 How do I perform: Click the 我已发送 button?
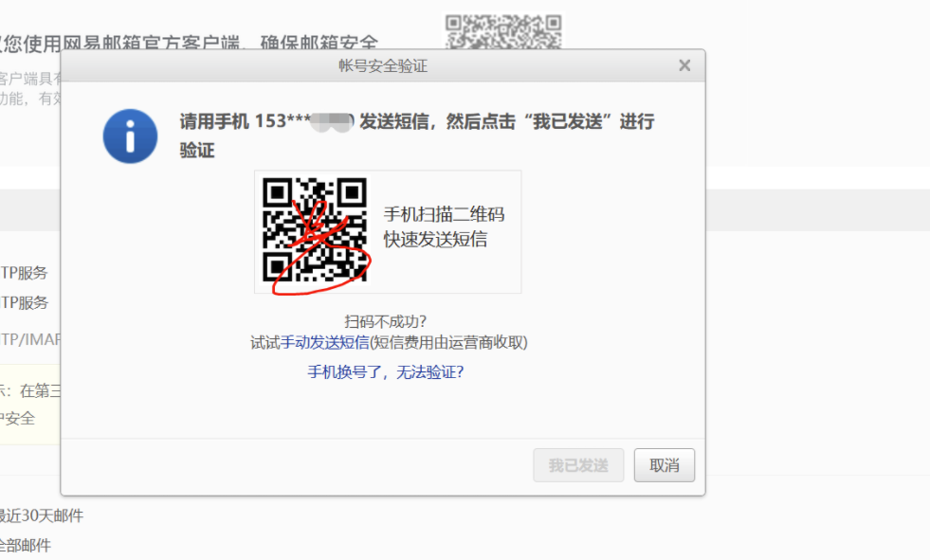click(578, 465)
